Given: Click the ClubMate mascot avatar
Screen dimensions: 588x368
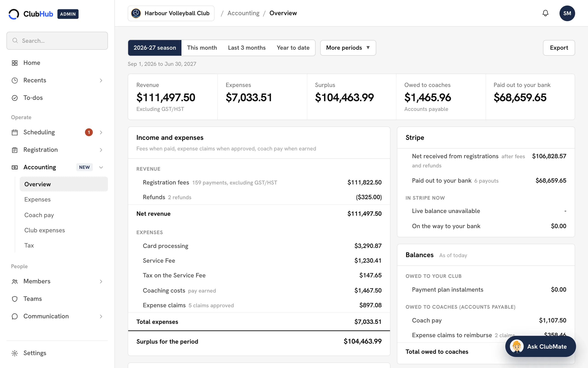Looking at the screenshot, I should point(517,346).
